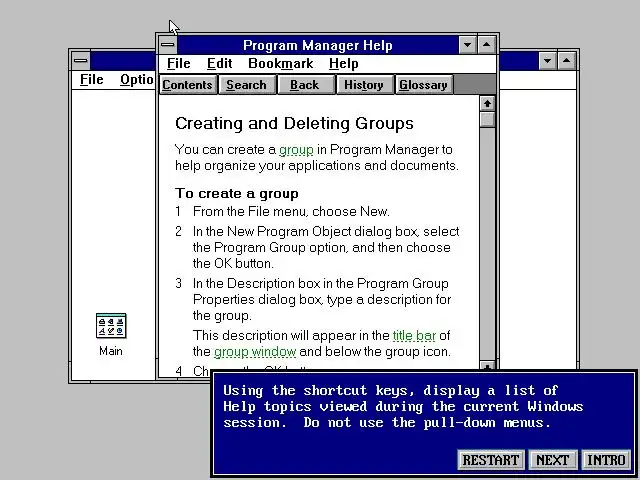Open the File menu in Help window
The height and width of the screenshot is (480, 640).
[x=179, y=64]
